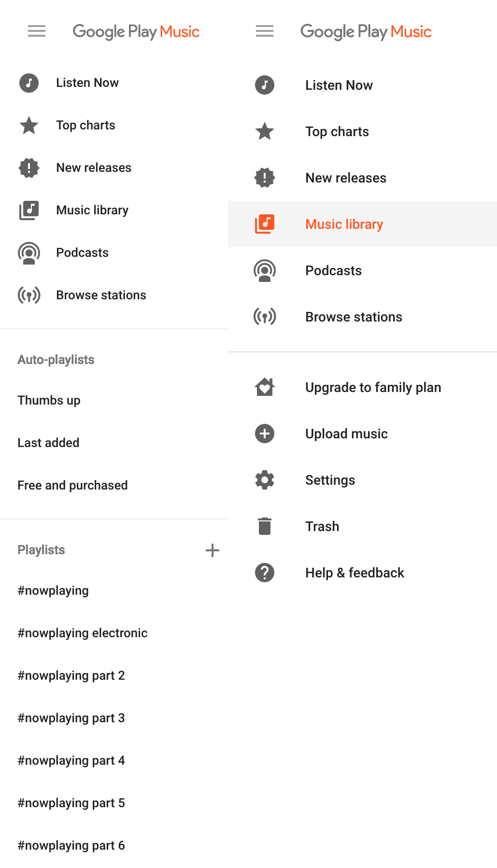Click the left panel hamburger menu icon
The height and width of the screenshot is (868, 497).
pos(37,31)
